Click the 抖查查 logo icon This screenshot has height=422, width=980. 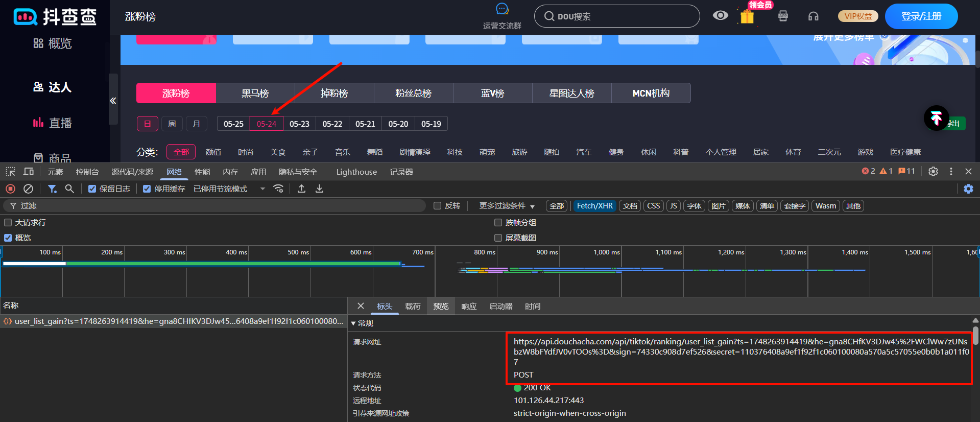[x=26, y=17]
